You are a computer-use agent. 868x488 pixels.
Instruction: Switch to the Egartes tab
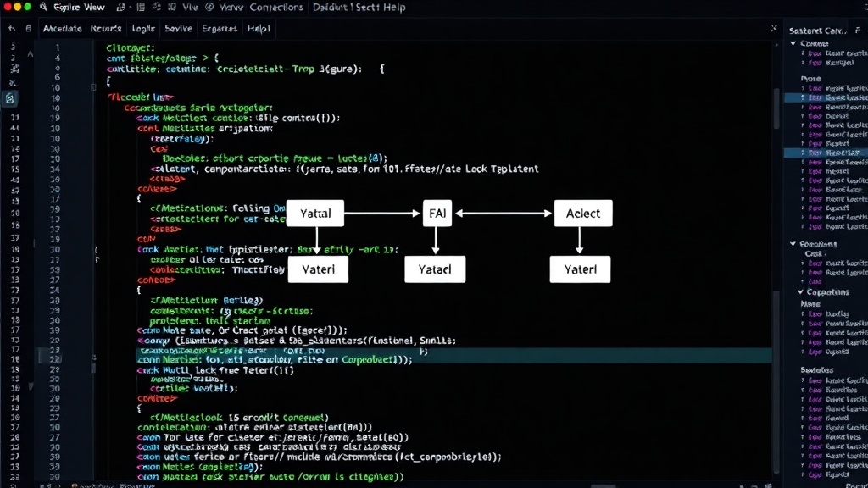tap(220, 28)
